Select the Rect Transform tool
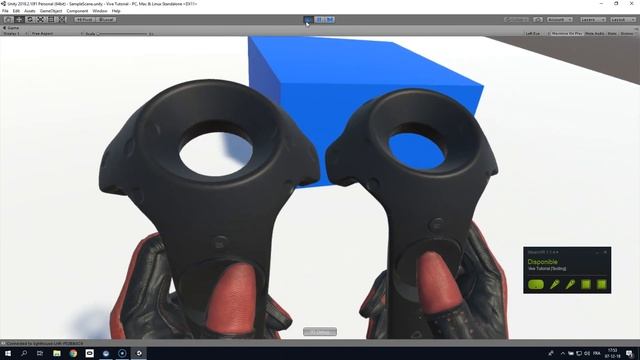640x360 pixels. pos(51,20)
